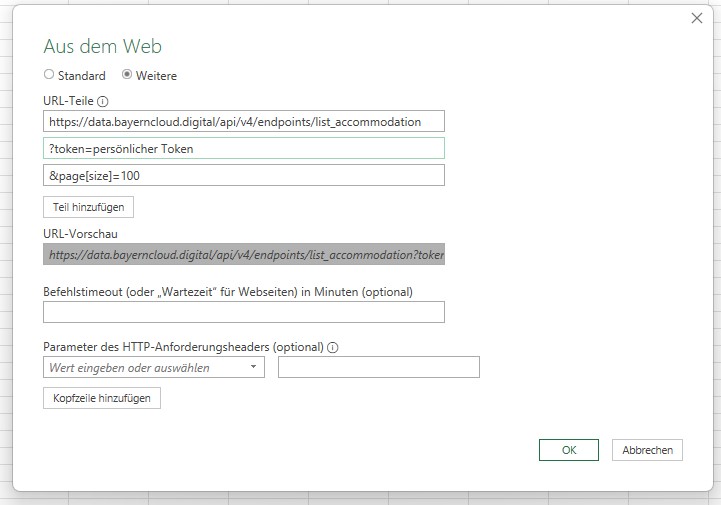Click into the &page[size]=100 field

244,175
